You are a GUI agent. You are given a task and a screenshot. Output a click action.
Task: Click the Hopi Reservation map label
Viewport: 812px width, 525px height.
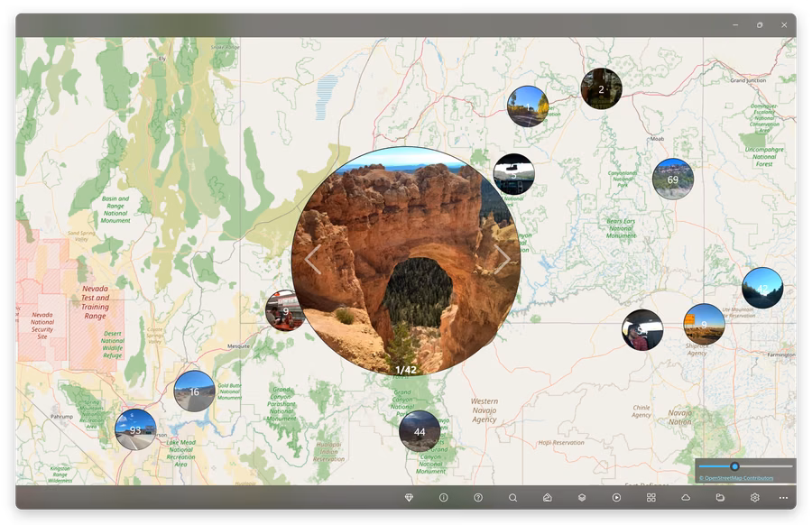tap(561, 443)
